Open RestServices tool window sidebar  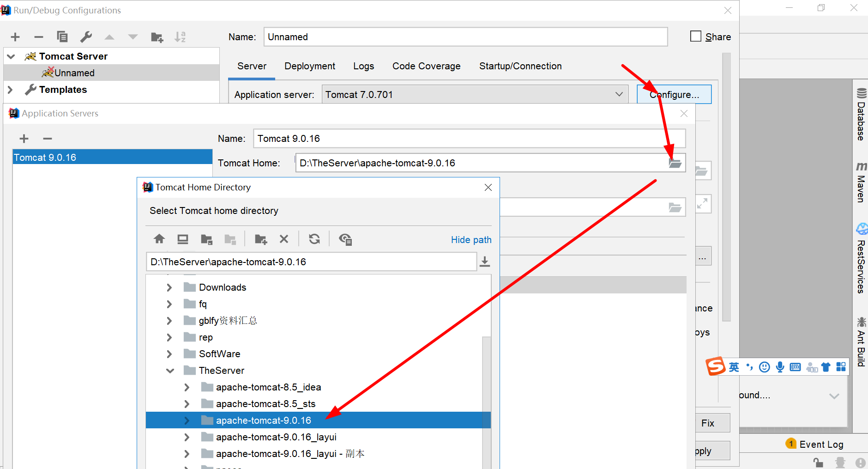click(861, 259)
